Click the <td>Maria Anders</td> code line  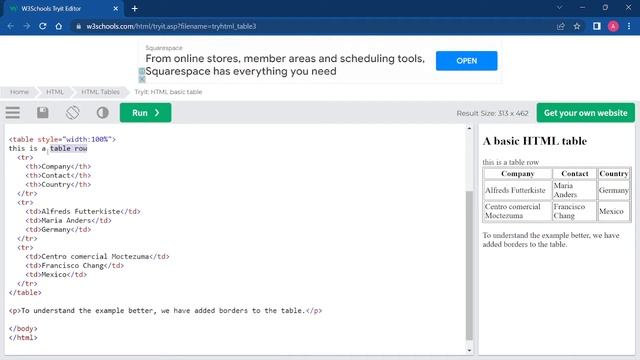coord(69,220)
